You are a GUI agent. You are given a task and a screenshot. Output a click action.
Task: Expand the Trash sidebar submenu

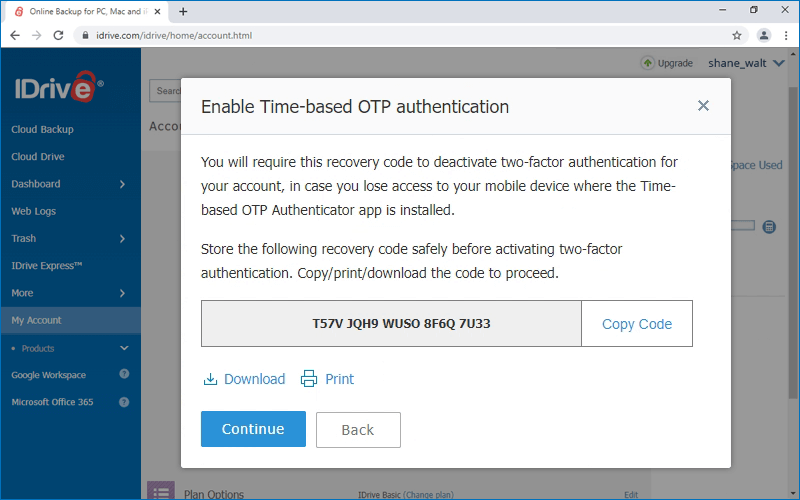[122, 239]
